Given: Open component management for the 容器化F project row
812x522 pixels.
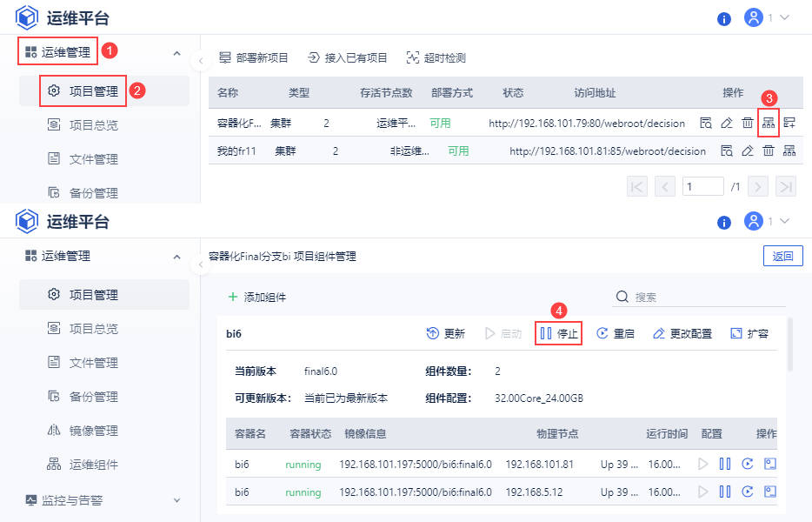Looking at the screenshot, I should coord(769,123).
